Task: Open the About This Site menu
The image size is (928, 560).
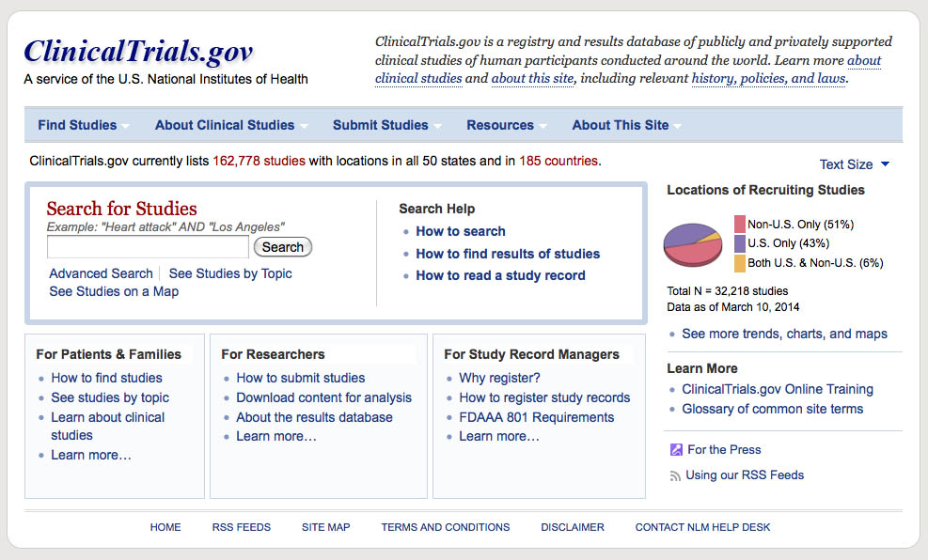Action: 625,125
